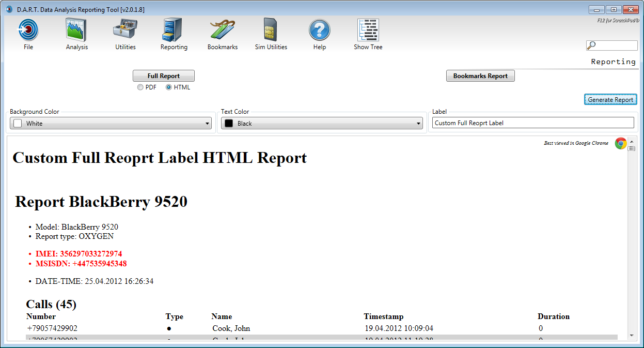Open the Background Color dropdown
Image resolution: width=644 pixels, height=348 pixels.
111,124
